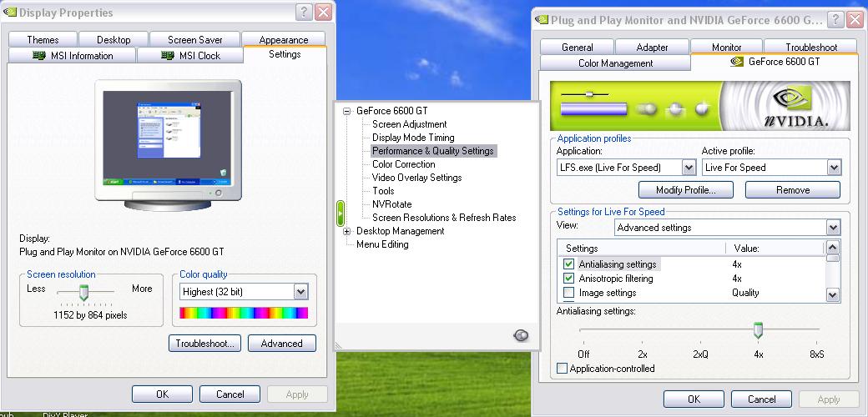Switch to the Appearance tab
The width and height of the screenshot is (868, 417).
click(284, 40)
